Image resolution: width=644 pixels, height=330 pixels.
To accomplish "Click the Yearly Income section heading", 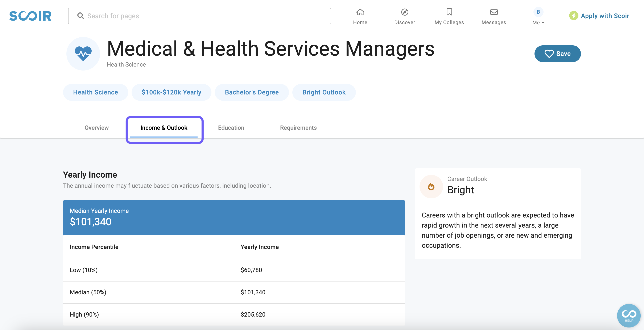I will coord(90,174).
